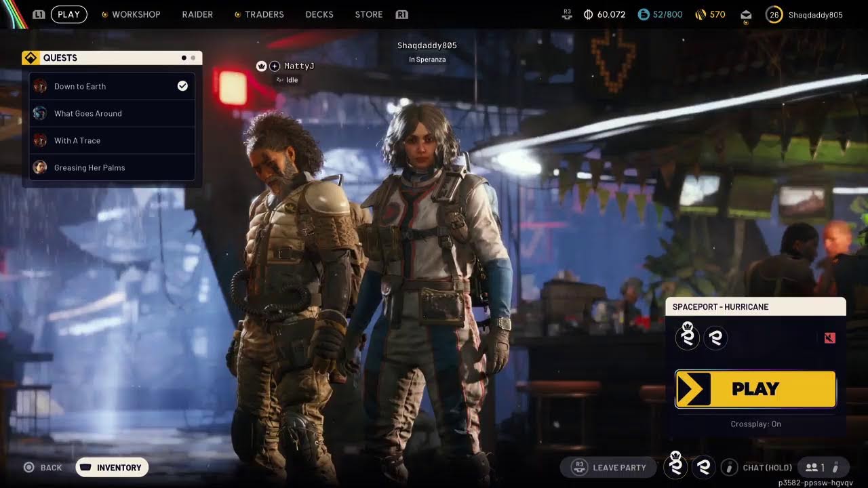Click the Leave Party button
The image size is (868, 488).
608,467
